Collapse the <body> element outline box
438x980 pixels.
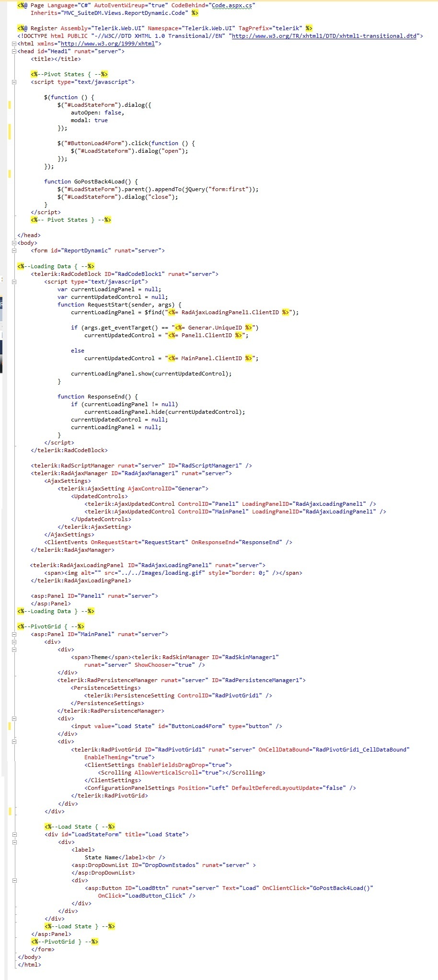(x=14, y=243)
